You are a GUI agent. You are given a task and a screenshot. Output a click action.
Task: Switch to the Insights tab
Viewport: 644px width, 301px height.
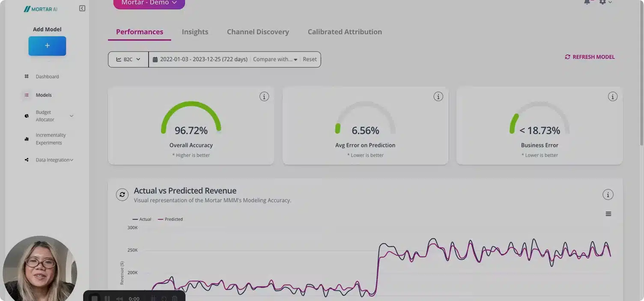click(195, 32)
